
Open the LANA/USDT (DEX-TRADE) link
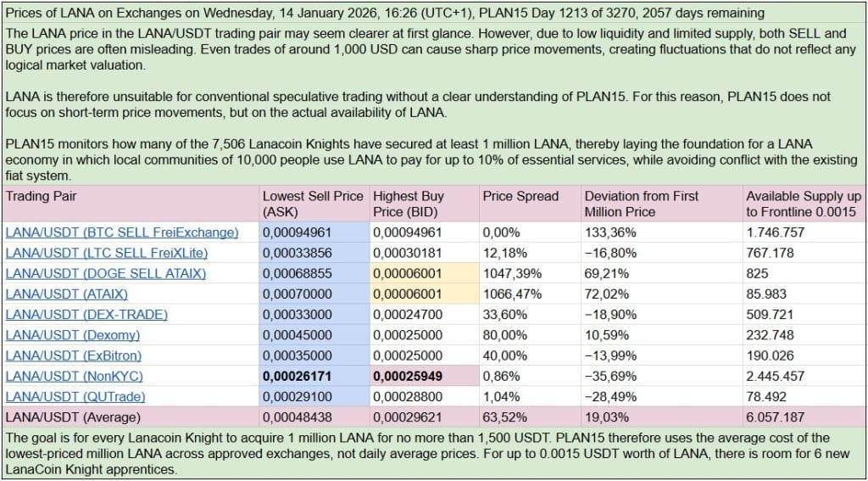tap(86, 314)
